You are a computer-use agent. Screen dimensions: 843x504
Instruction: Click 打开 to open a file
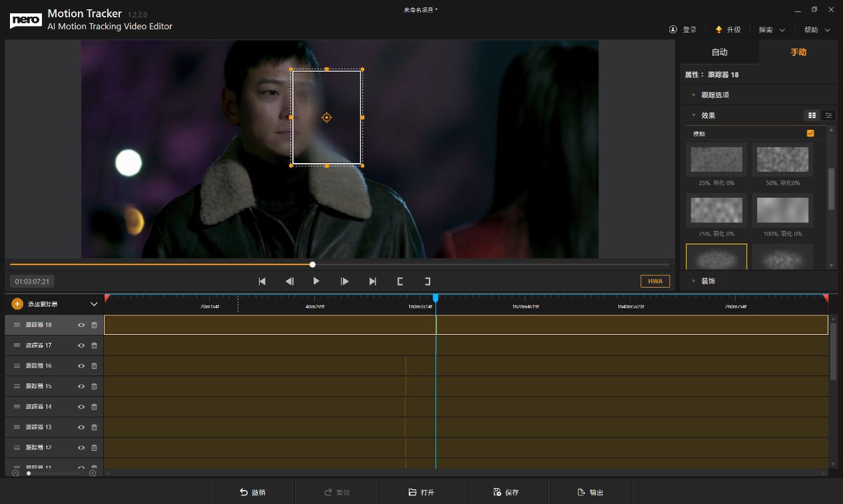click(x=422, y=493)
